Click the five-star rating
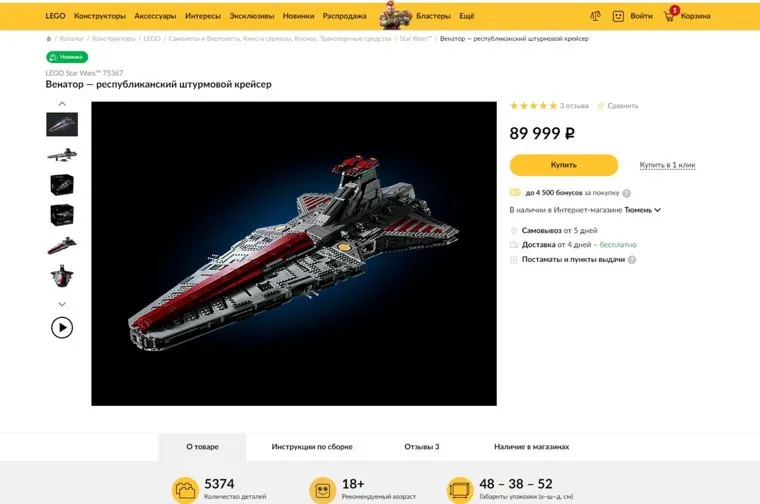The height and width of the screenshot is (504, 760). point(533,106)
